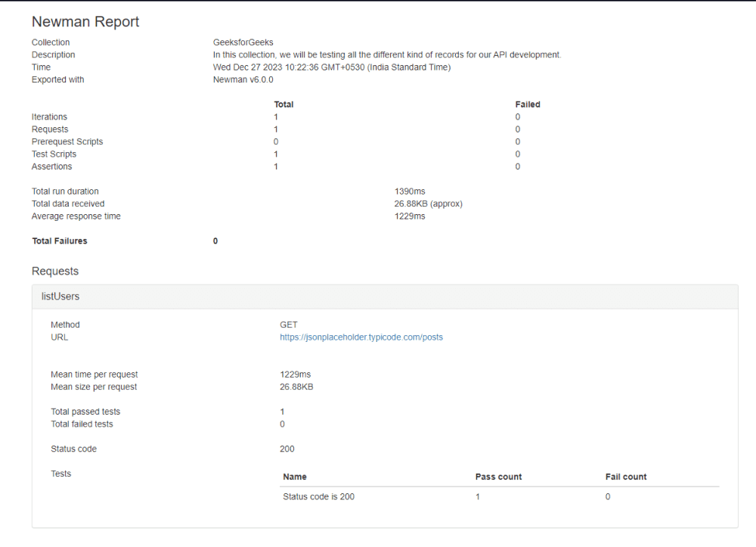Select the 26.88KB mean size per request value
The height and width of the screenshot is (547, 756).
pos(296,387)
